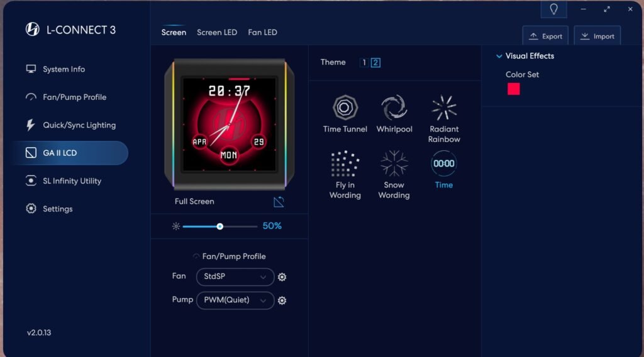
Task: Collapse the Visual Effects section
Action: [499, 56]
